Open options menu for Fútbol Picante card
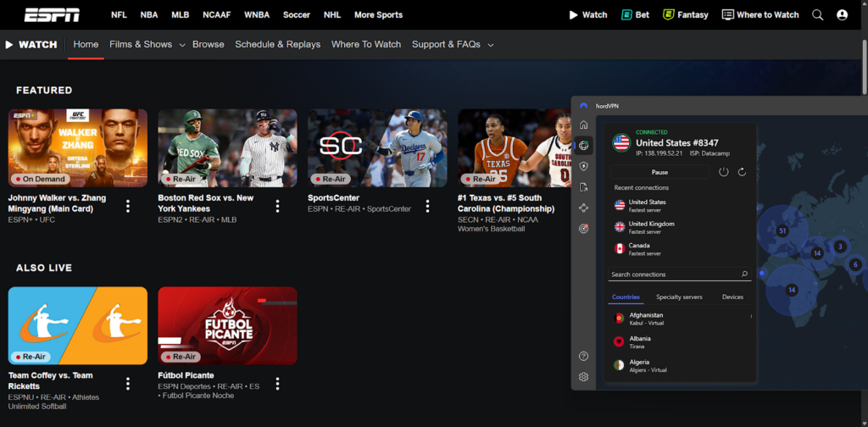The image size is (868, 427). pyautogui.click(x=277, y=383)
